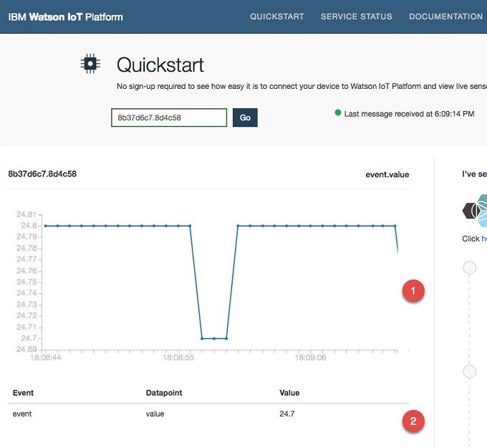This screenshot has height=448, width=487.
Task: Click the value cell in Datapoint column
Action: click(155, 414)
